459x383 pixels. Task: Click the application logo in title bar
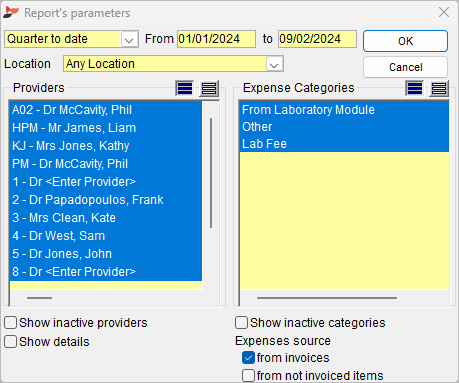tap(11, 13)
